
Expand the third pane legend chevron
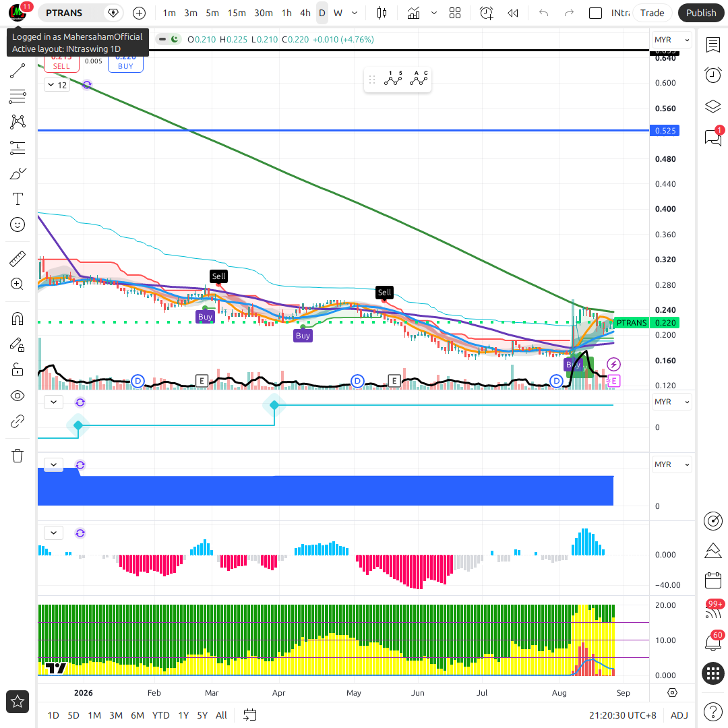tap(54, 464)
